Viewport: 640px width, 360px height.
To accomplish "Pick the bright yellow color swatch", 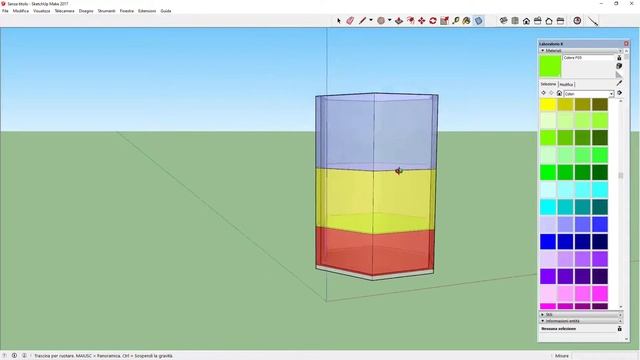I will click(548, 104).
